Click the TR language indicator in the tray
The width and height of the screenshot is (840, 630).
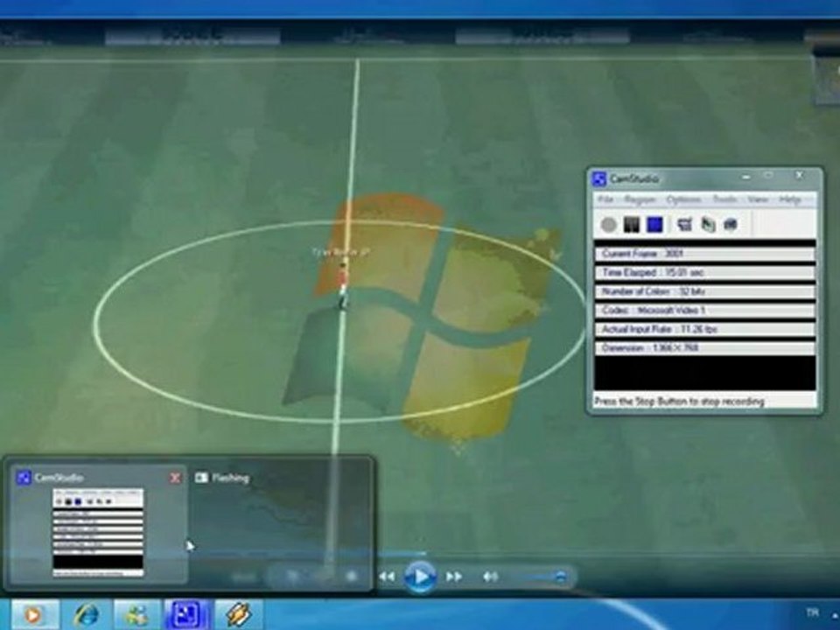click(x=812, y=612)
